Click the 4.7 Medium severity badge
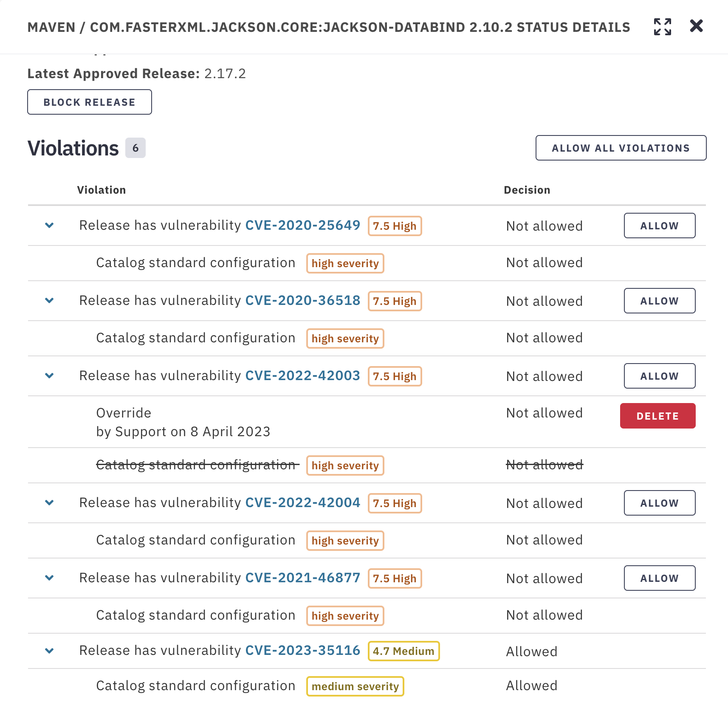Image resolution: width=728 pixels, height=722 pixels. [404, 651]
